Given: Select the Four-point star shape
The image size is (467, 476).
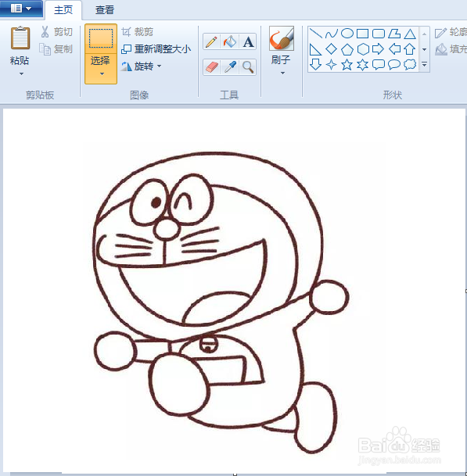Looking at the screenshot, I should [332, 64].
